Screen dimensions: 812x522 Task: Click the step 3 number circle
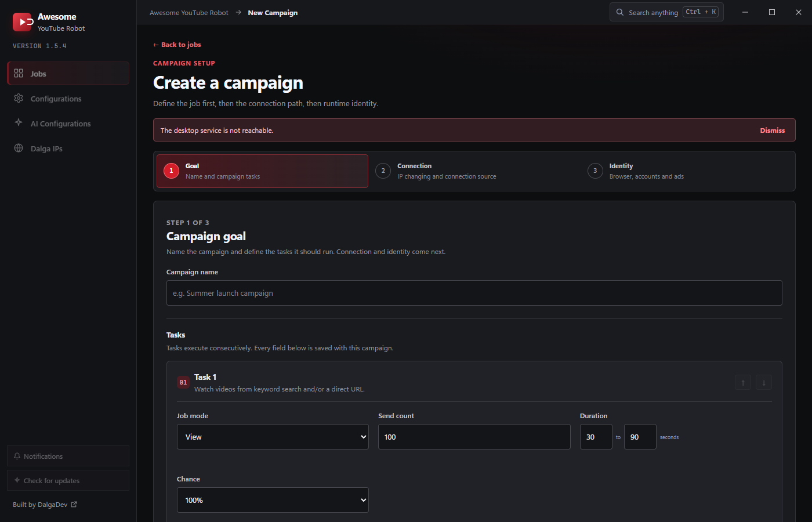pyautogui.click(x=595, y=171)
